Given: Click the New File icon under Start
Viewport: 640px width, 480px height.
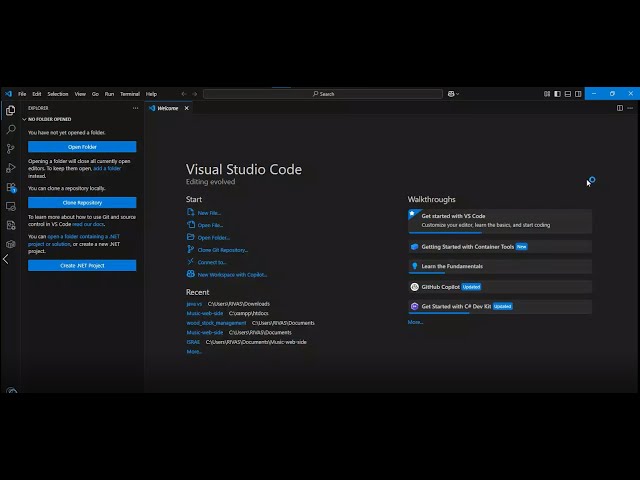Looking at the screenshot, I should pos(191,212).
